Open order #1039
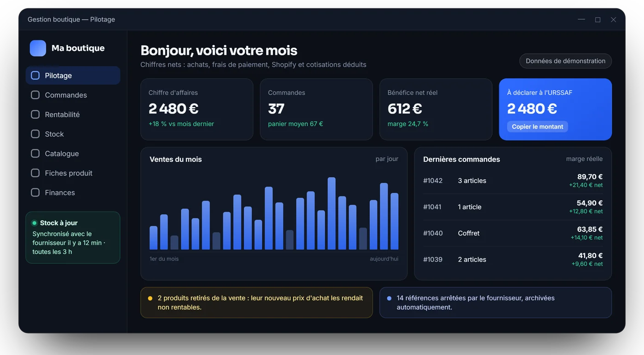 (x=513, y=259)
